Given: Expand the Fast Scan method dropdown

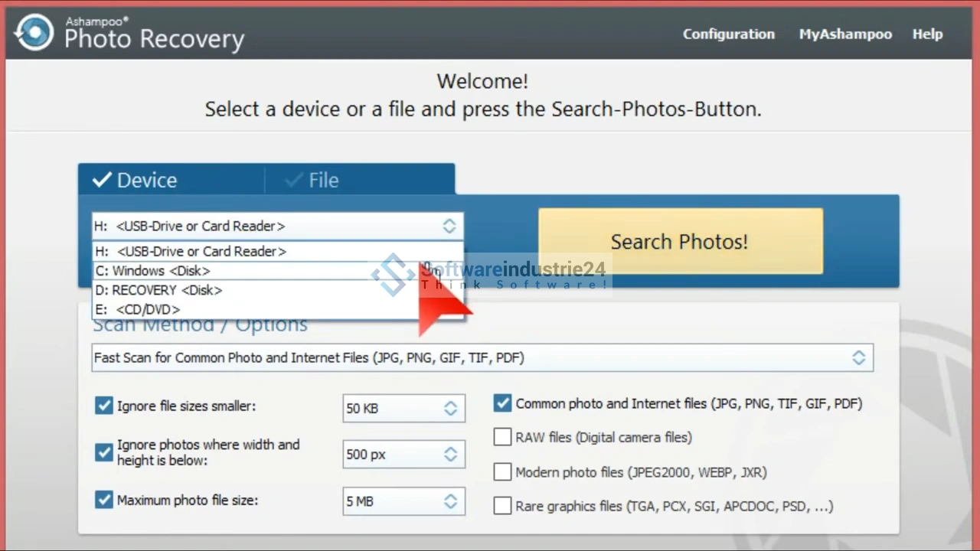Looking at the screenshot, I should [x=858, y=357].
